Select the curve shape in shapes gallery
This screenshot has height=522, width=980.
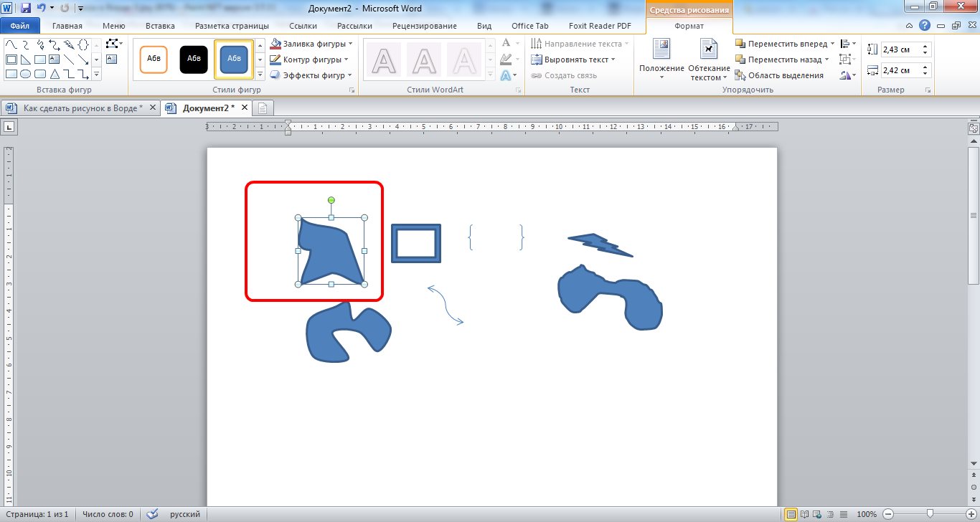(11, 44)
